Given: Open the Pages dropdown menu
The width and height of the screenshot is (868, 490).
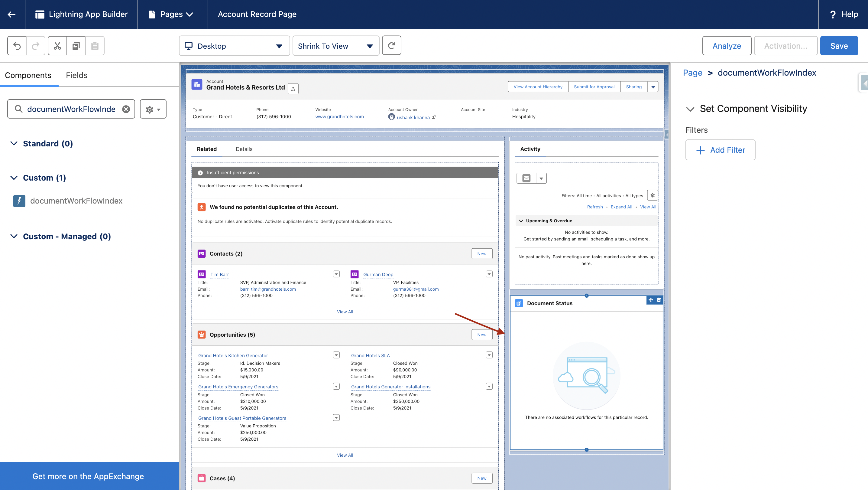Looking at the screenshot, I should (x=171, y=14).
